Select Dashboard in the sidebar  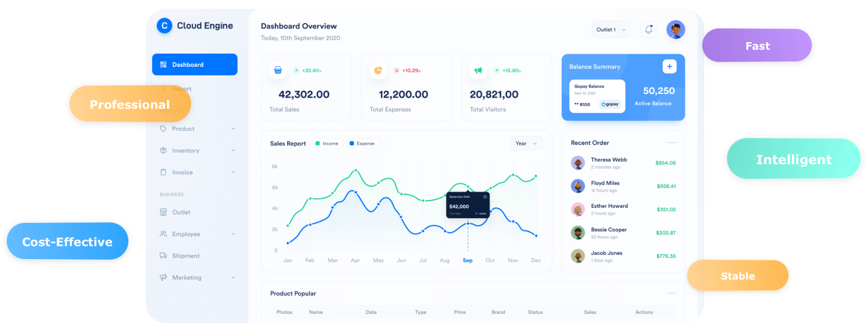194,64
